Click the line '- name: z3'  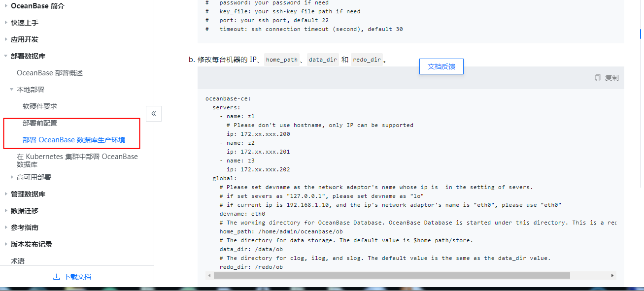(237, 161)
